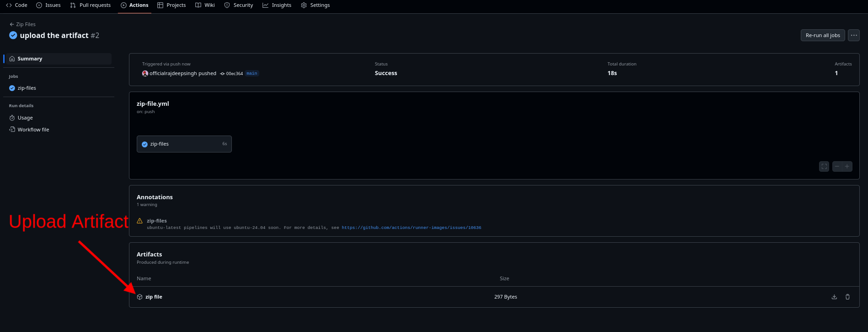This screenshot has height=332, width=868.
Task: Open the Wiki tab
Action: (205, 5)
